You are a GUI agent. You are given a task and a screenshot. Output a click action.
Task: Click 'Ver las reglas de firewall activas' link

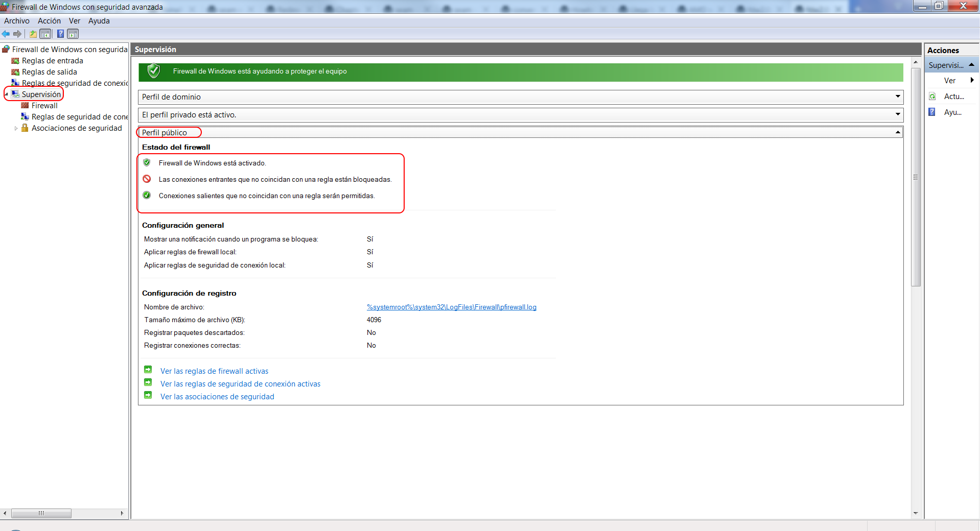point(214,371)
